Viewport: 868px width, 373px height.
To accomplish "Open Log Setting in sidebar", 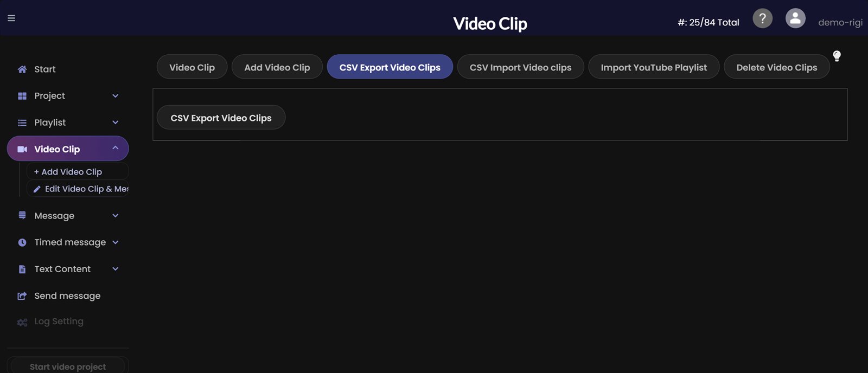I will (59, 321).
